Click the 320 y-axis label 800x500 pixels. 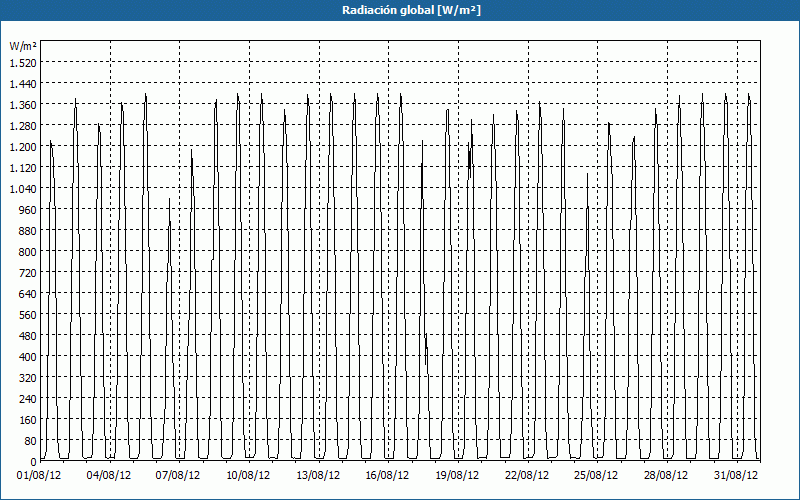click(x=28, y=378)
